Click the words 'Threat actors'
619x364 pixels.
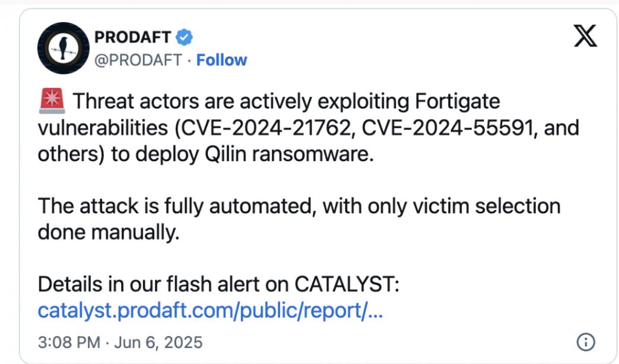click(136, 101)
